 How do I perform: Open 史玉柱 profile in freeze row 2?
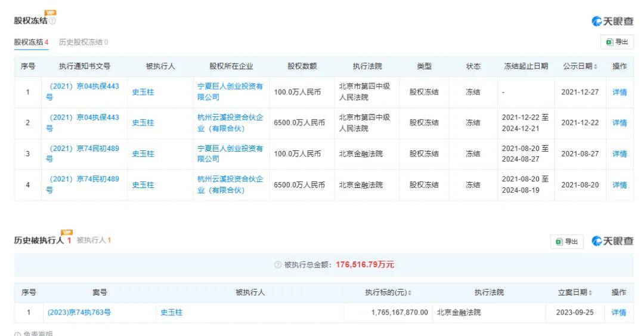(x=143, y=122)
